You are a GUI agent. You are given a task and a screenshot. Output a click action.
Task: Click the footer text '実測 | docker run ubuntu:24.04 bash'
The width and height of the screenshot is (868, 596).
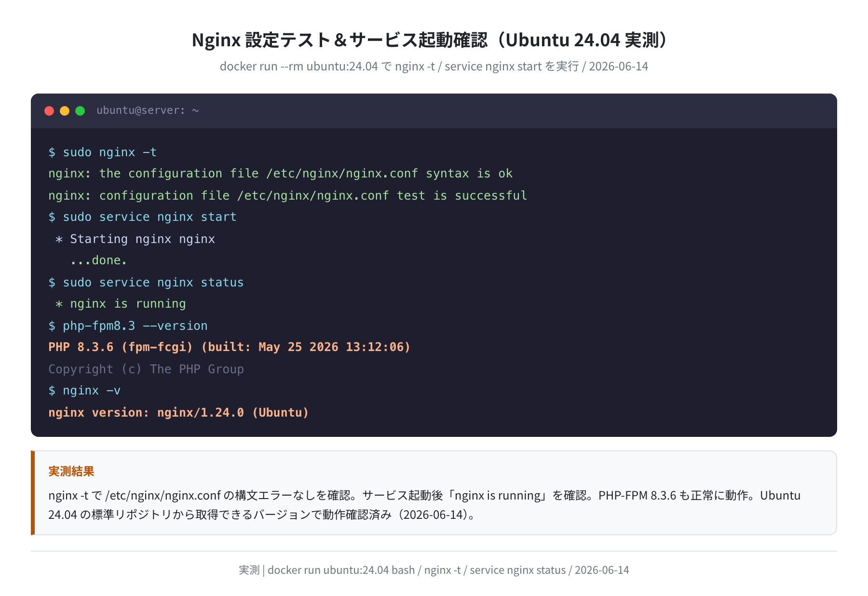point(434,570)
